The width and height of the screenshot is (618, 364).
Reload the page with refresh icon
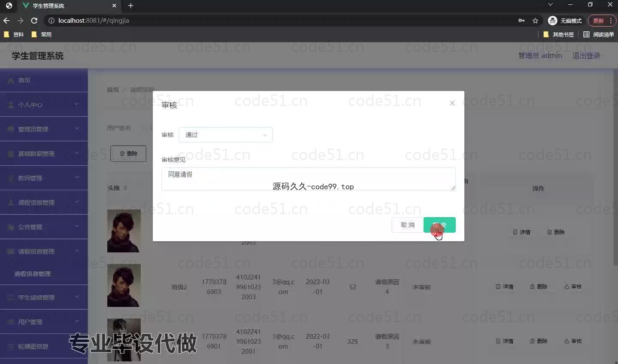34,21
